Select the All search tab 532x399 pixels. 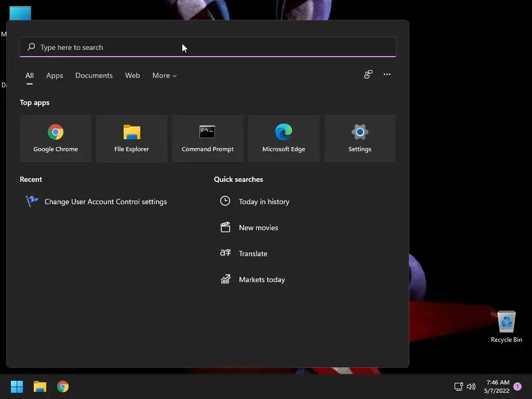click(30, 76)
